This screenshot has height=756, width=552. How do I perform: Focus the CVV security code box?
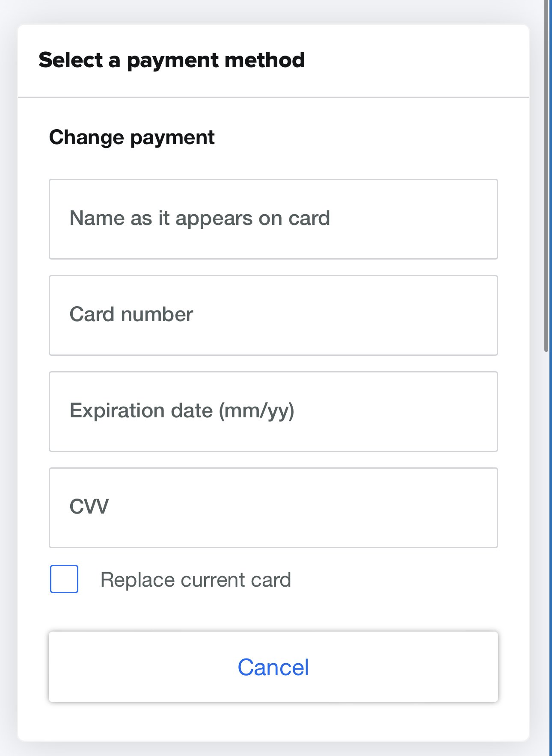273,507
